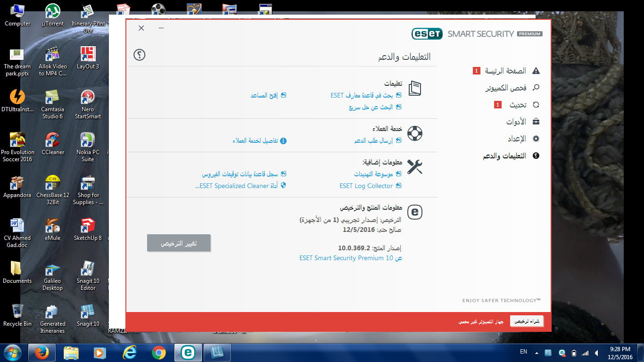Select Recycle Bin desktop icon
This screenshot has height=362, width=644.
(x=17, y=315)
